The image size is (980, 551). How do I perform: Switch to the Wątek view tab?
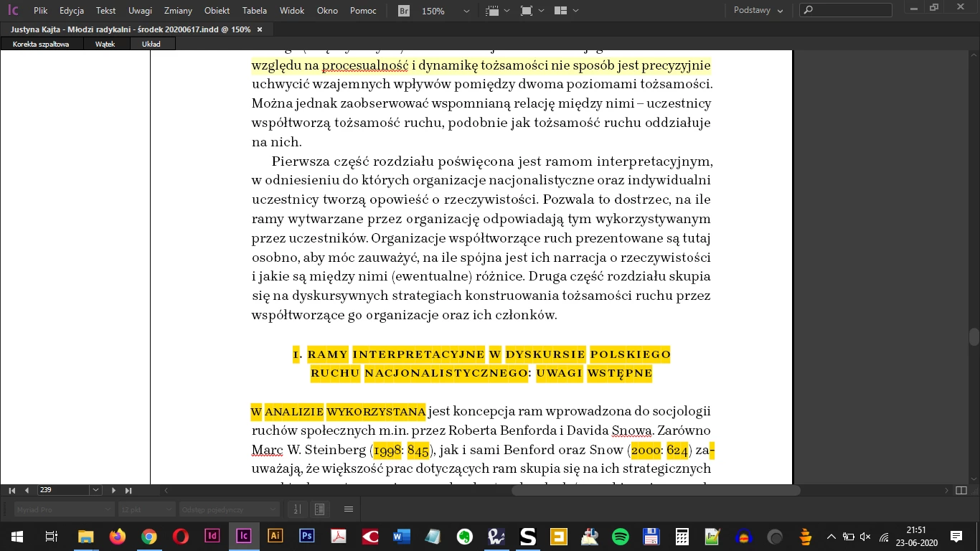[x=105, y=44]
